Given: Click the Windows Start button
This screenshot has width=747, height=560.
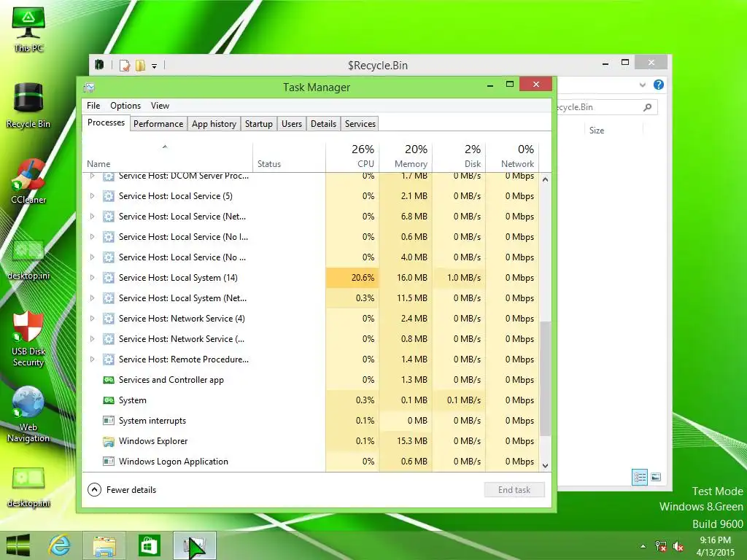Looking at the screenshot, I should click(18, 545).
